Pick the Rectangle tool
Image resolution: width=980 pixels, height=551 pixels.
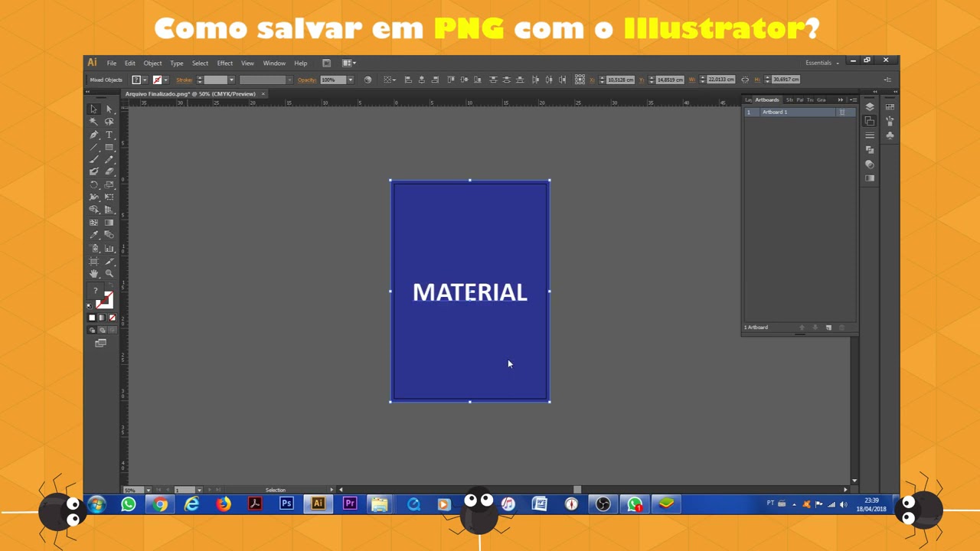(109, 147)
